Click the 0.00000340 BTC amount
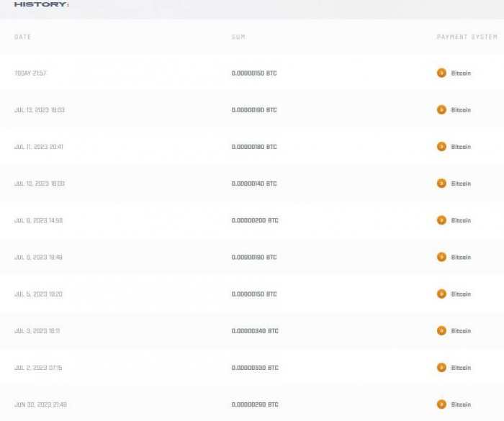The image size is (504, 421). click(x=254, y=331)
